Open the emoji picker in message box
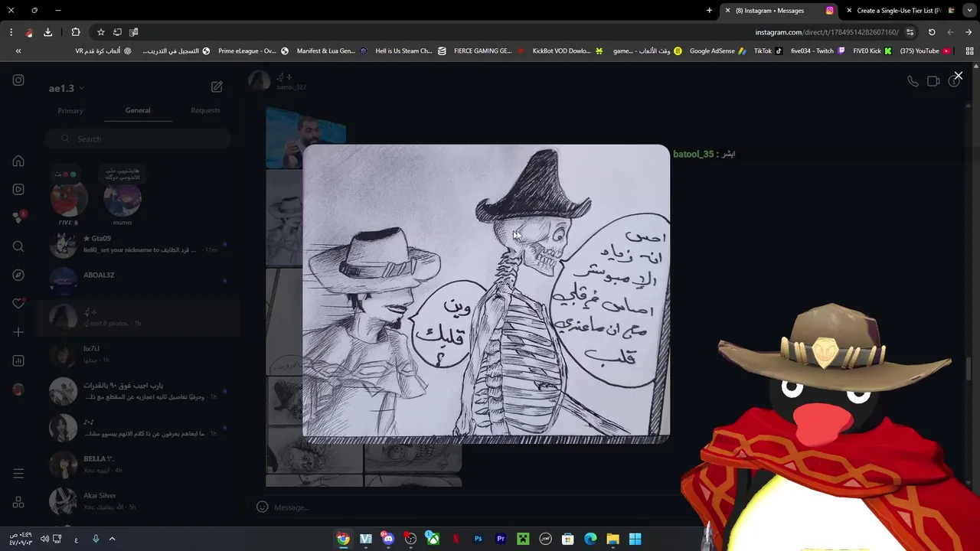This screenshot has height=551, width=980. tap(262, 507)
